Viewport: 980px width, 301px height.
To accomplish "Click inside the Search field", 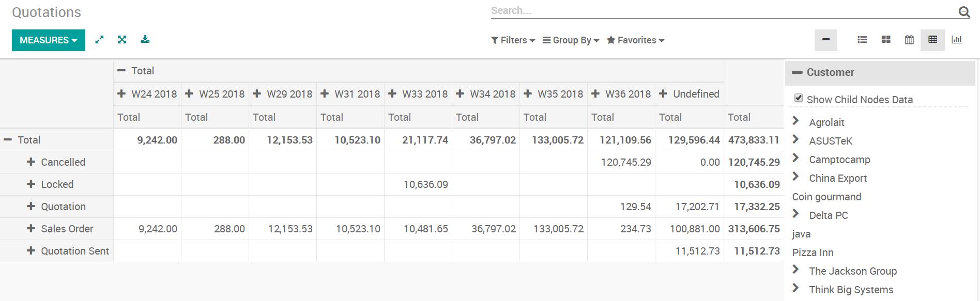I will click(721, 11).
